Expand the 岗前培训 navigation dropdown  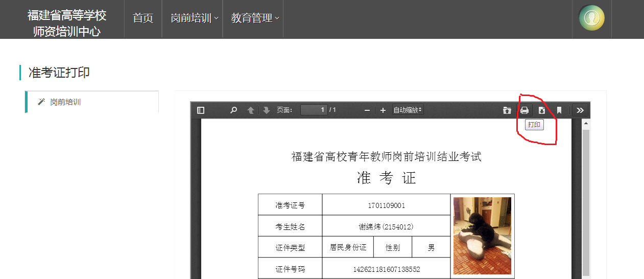(194, 18)
